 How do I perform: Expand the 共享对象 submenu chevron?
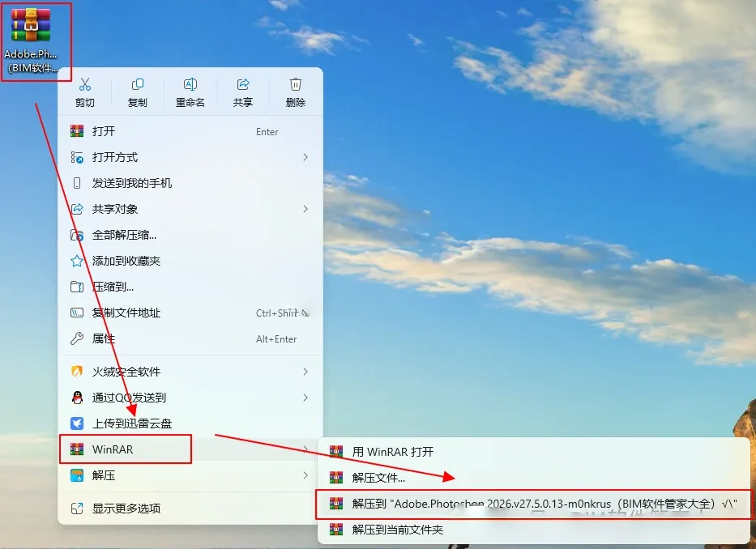305,209
